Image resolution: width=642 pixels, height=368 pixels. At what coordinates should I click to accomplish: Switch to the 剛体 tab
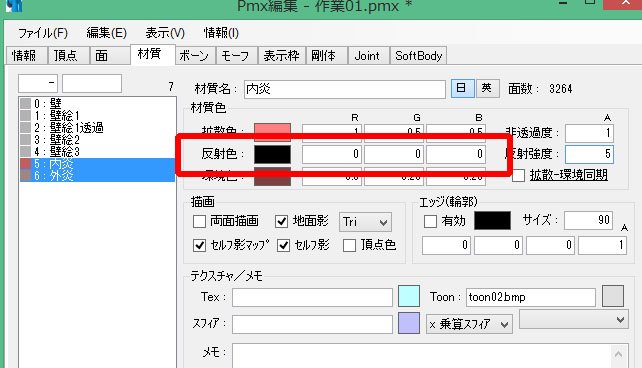[x=327, y=56]
